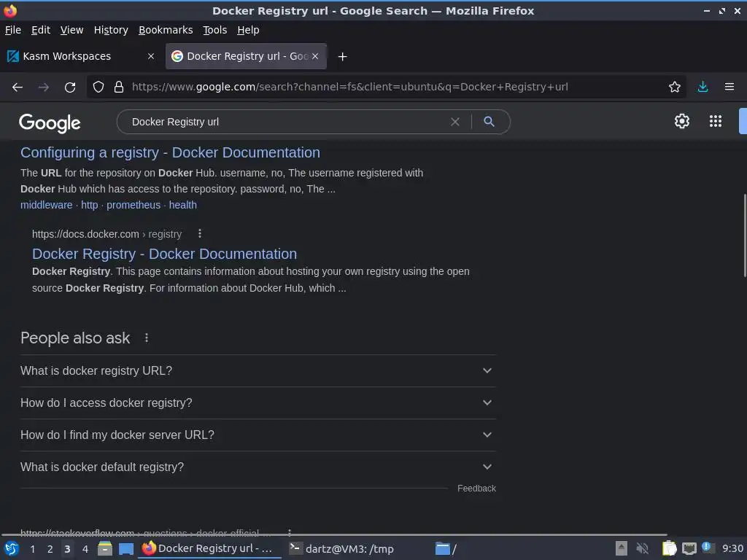Click the clock showing 9:30
Screen dimensions: 747x560
(732, 549)
